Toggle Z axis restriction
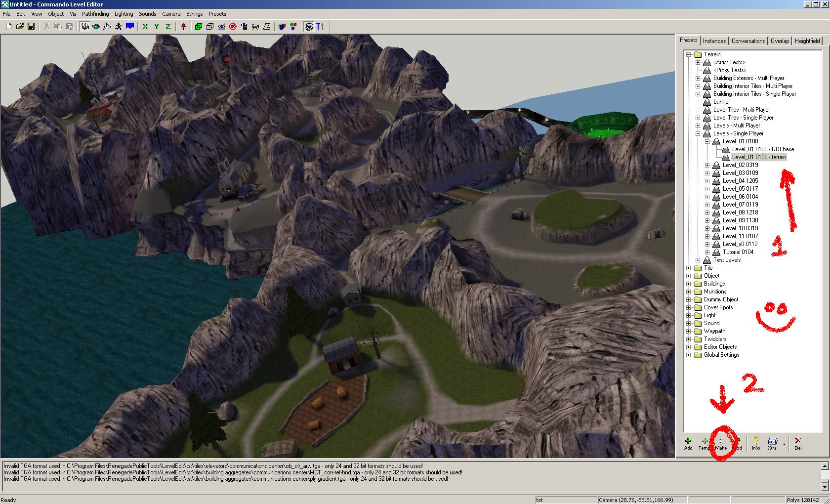Screen dimensions: 830x504 (x=168, y=27)
